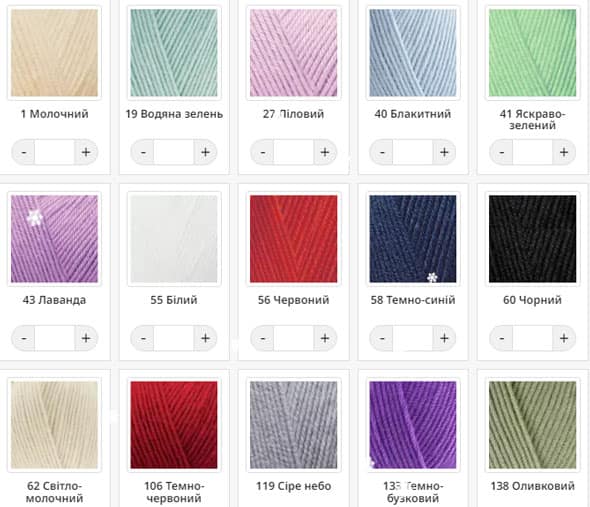Decrease quantity for 19 Водяна зелень
This screenshot has width=590, height=507.
pyautogui.click(x=143, y=152)
